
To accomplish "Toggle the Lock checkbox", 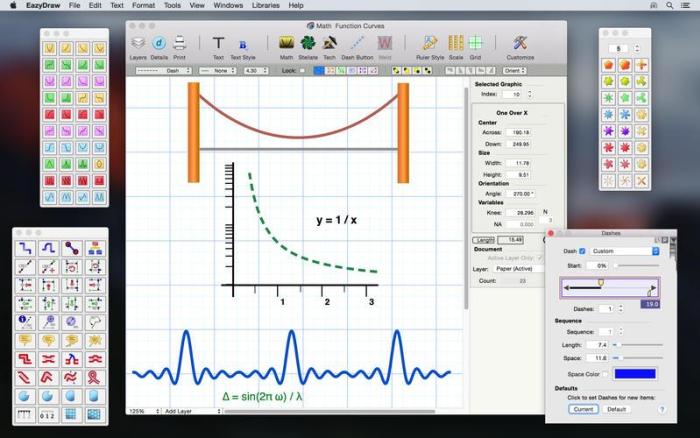I will pyautogui.click(x=302, y=71).
